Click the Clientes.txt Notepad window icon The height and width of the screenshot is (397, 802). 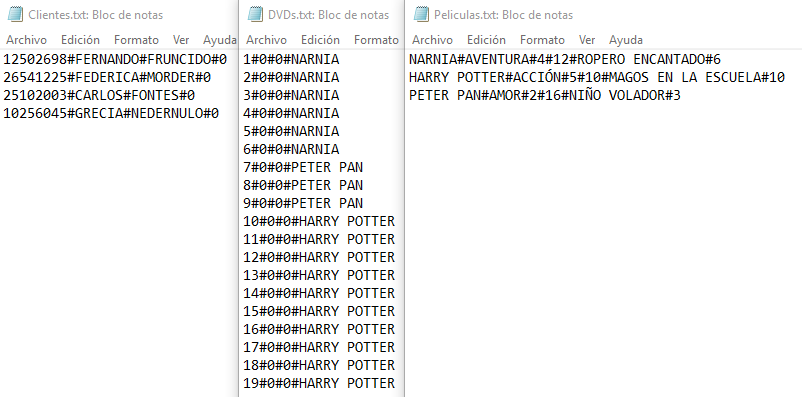[15, 14]
